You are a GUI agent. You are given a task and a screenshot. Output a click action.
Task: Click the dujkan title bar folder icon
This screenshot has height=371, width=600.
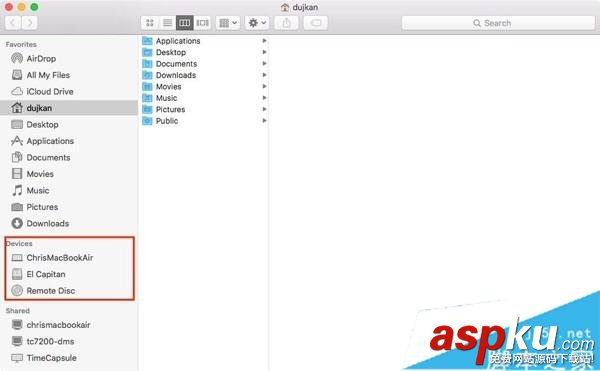pyautogui.click(x=285, y=7)
